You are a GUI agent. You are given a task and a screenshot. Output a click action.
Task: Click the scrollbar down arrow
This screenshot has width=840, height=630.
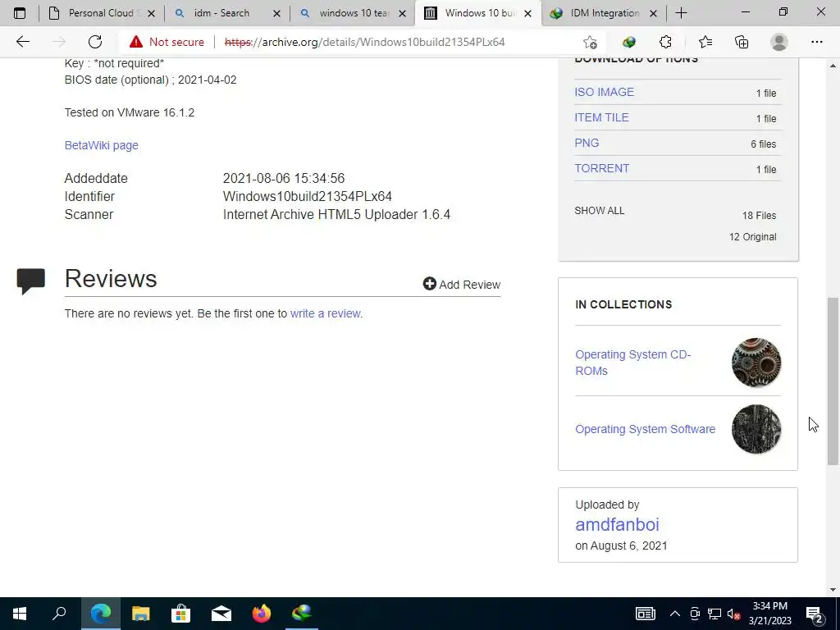pyautogui.click(x=833, y=591)
